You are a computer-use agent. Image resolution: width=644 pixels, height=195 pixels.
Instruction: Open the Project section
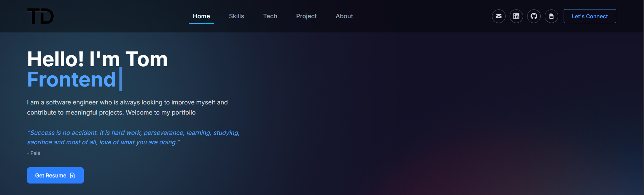pos(306,16)
